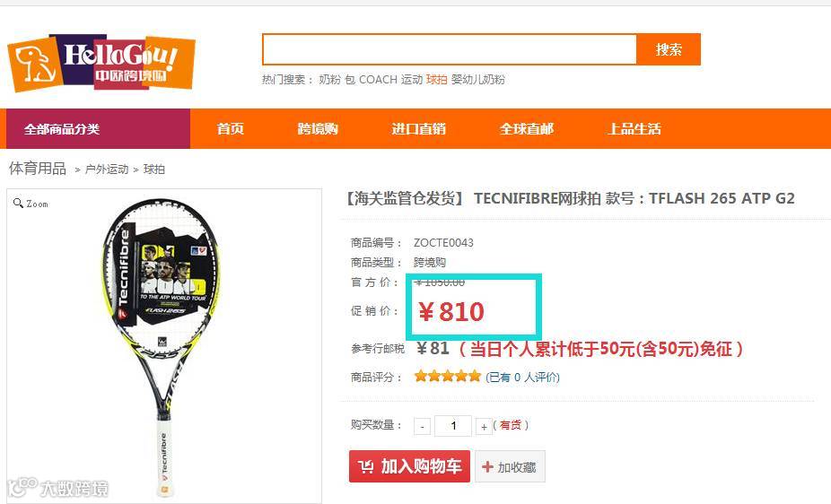Screen dimensions: 831x504
Task: Click the cart icon on 加入购物车
Action: [365, 466]
